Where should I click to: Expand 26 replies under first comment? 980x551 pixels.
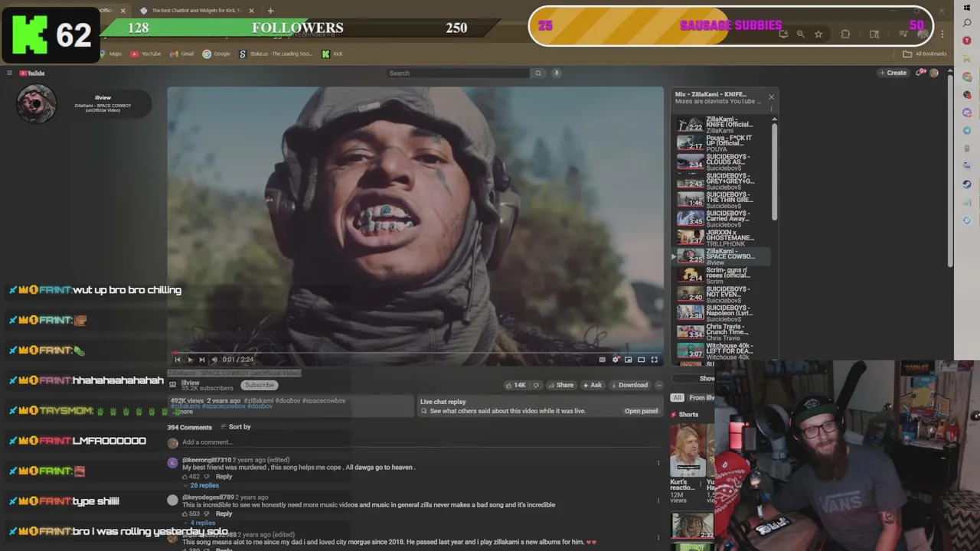tap(201, 485)
